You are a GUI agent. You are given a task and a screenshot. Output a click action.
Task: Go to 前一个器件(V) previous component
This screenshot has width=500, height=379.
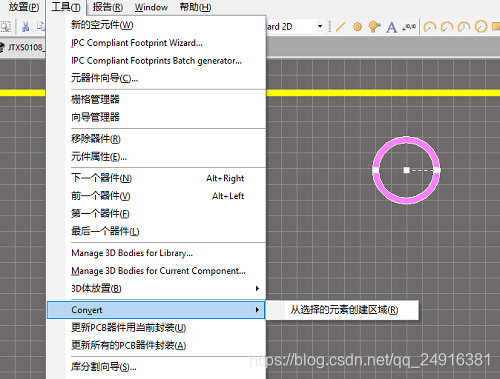[x=156, y=196]
